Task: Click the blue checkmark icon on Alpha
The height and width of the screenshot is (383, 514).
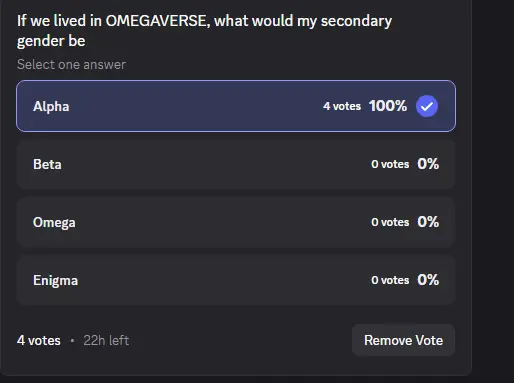Action: pyautogui.click(x=427, y=106)
